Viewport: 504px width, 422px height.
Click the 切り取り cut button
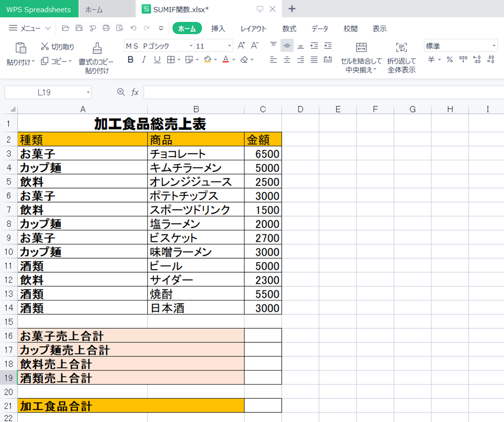click(57, 47)
